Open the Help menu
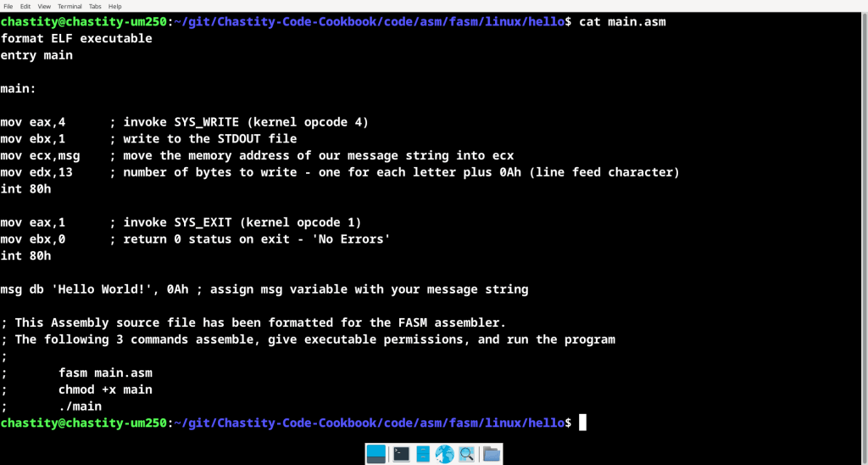The image size is (868, 465). (x=114, y=6)
